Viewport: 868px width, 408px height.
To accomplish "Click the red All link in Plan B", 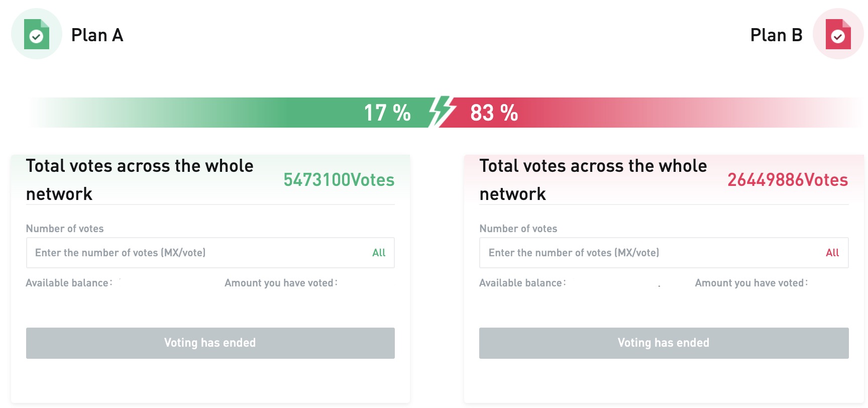I will tap(832, 253).
